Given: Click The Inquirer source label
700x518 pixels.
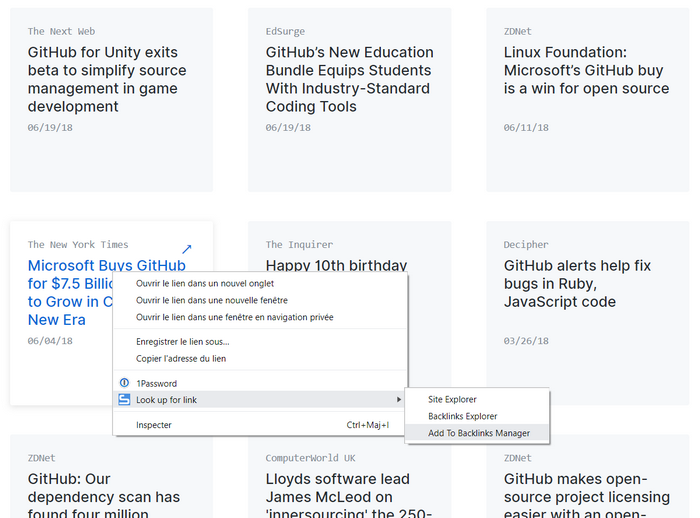Looking at the screenshot, I should 299,245.
